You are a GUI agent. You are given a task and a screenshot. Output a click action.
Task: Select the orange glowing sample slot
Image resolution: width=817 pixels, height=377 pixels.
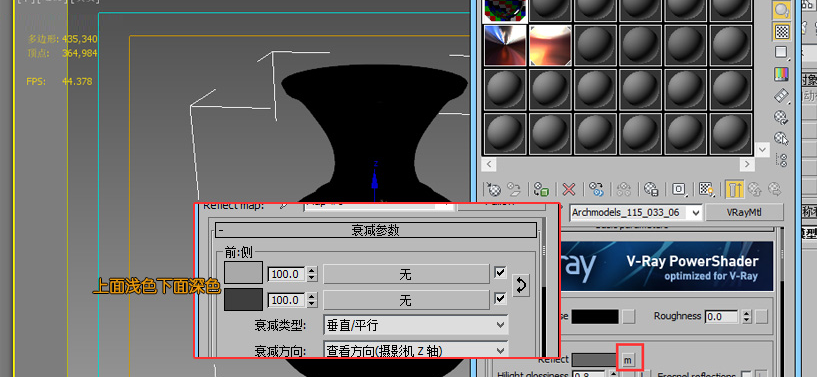tap(551, 45)
